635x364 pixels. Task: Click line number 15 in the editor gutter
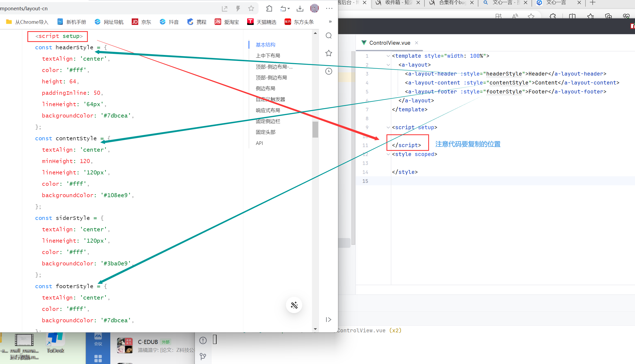pyautogui.click(x=365, y=181)
